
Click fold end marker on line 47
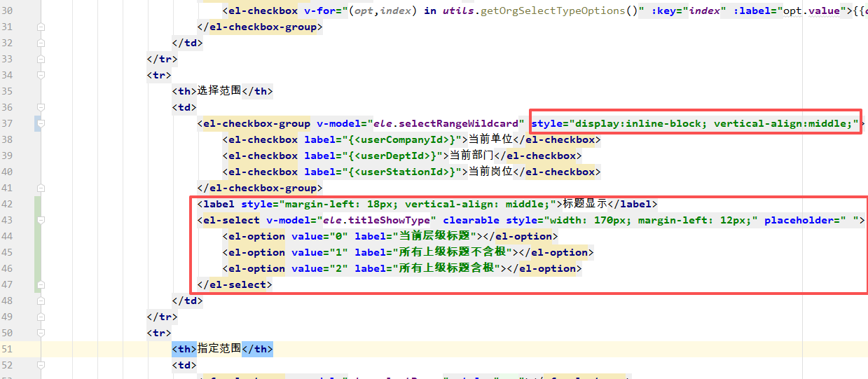[41, 285]
